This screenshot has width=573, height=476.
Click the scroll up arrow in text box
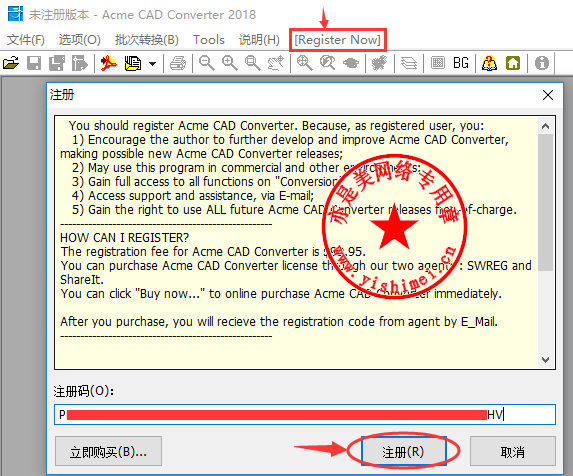(546, 126)
